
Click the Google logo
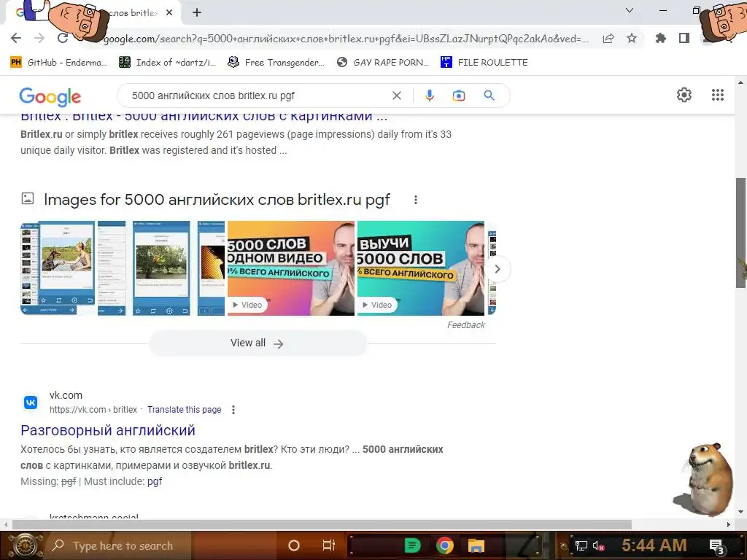coord(50,97)
